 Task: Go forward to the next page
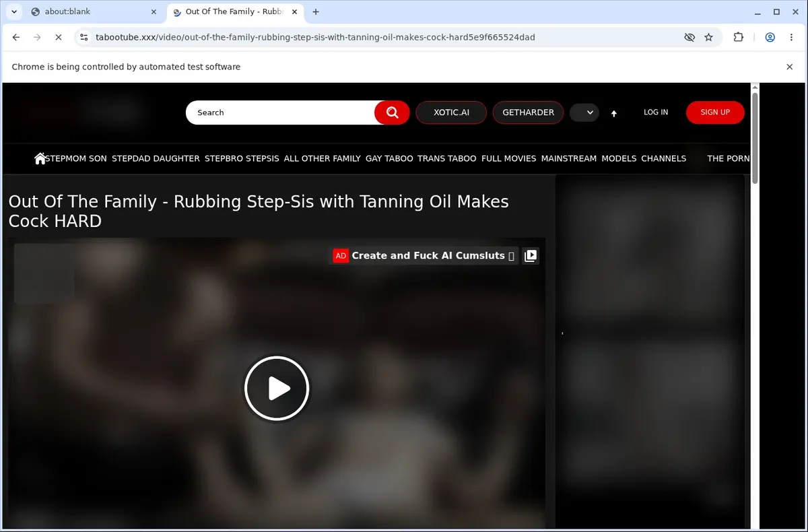37,38
